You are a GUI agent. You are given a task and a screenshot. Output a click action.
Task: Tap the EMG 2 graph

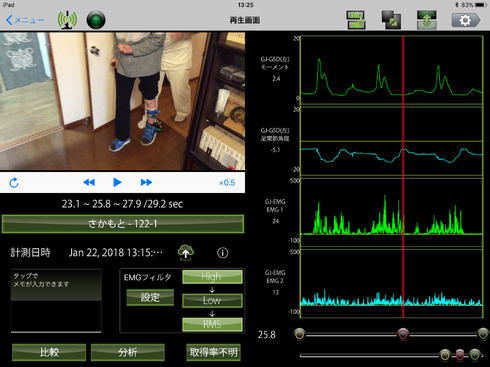click(392, 283)
